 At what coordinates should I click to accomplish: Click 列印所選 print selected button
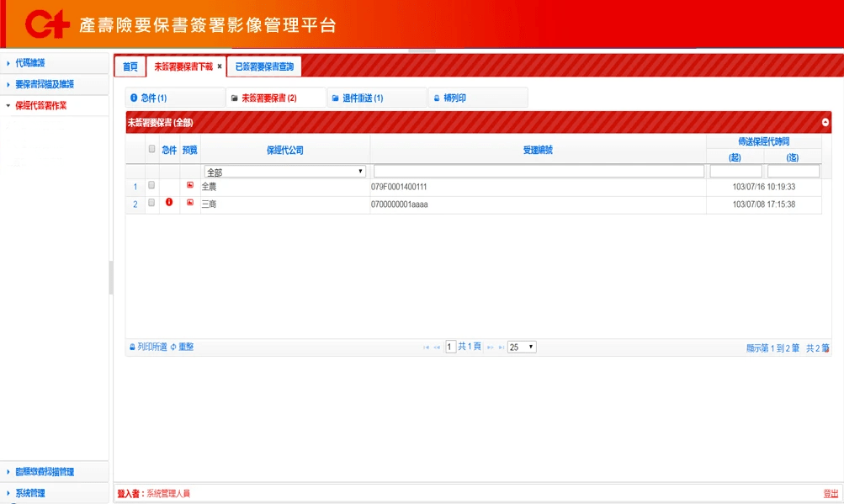pyautogui.click(x=148, y=347)
